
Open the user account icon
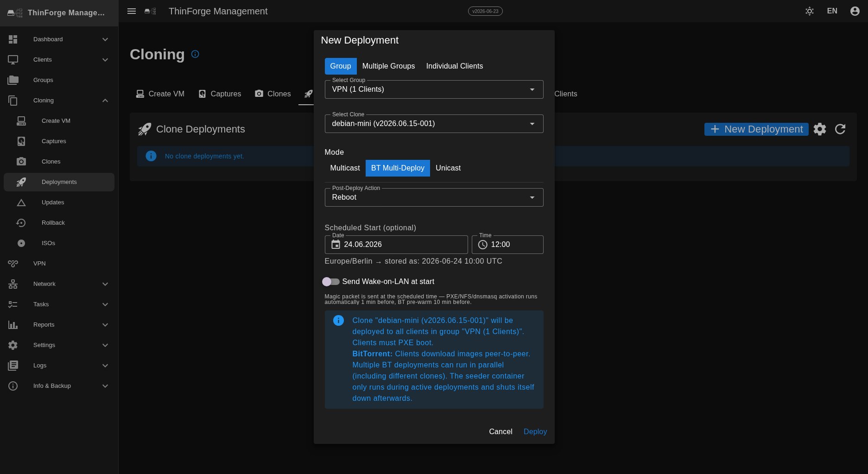(855, 11)
